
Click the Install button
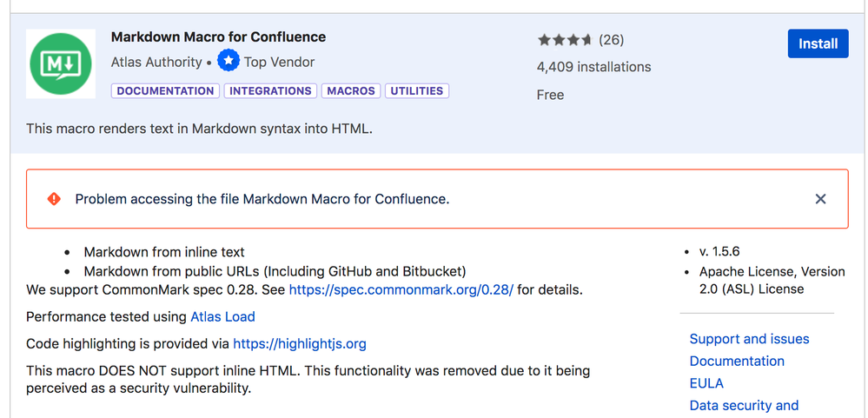[818, 43]
